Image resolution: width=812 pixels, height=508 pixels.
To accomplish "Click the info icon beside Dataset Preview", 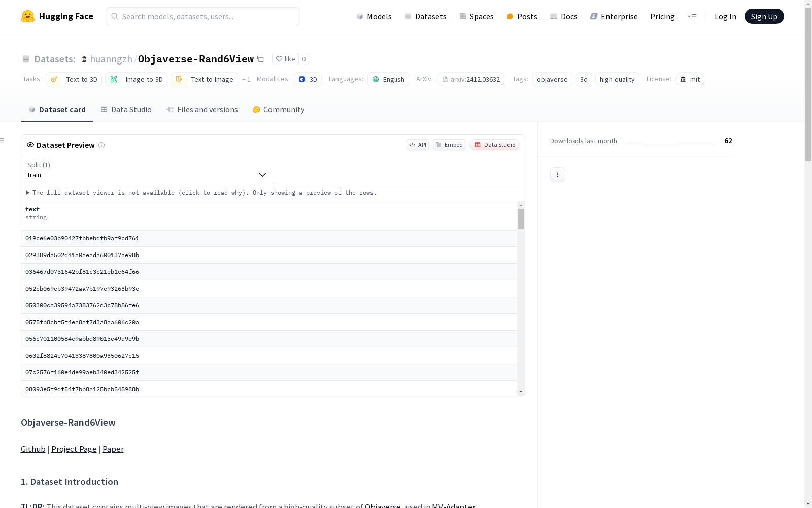I will [x=101, y=145].
